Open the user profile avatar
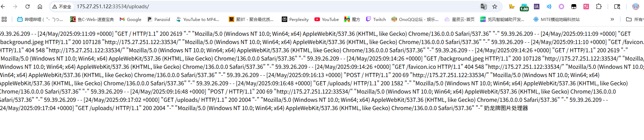Image resolution: width=644 pixels, height=140 pixels. [635, 7]
